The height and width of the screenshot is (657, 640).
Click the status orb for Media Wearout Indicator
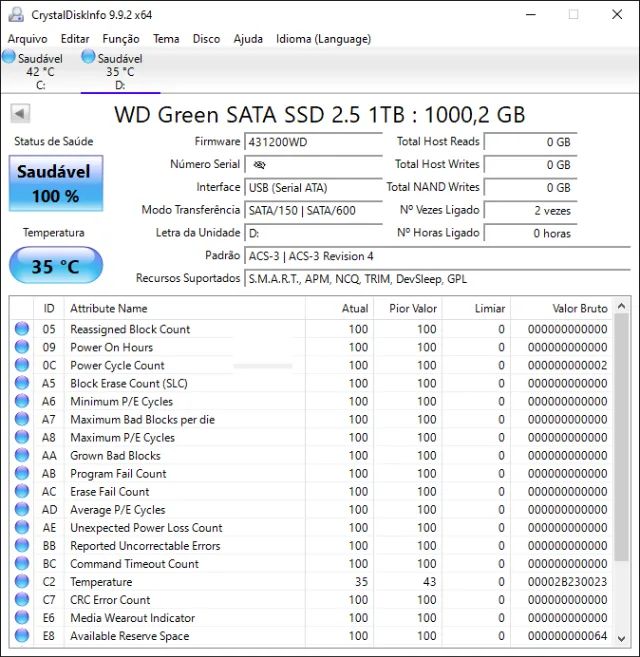click(22, 617)
